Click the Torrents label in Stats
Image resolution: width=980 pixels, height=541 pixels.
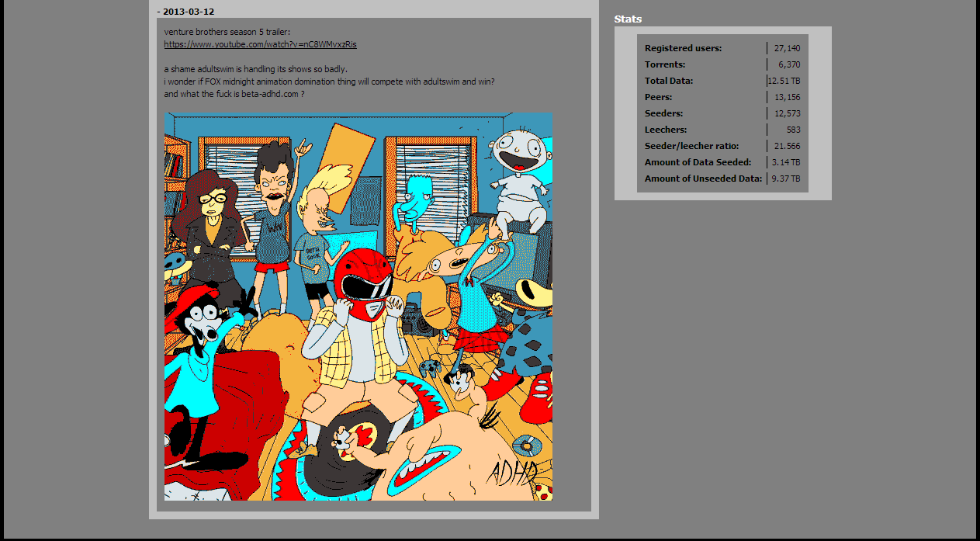click(x=665, y=64)
